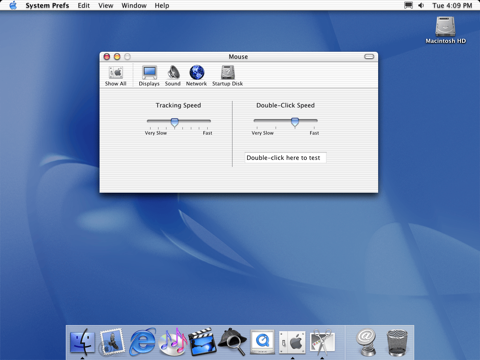This screenshot has width=480, height=360.
Task: Toggle the toolbar with the pill button
Action: point(369,57)
